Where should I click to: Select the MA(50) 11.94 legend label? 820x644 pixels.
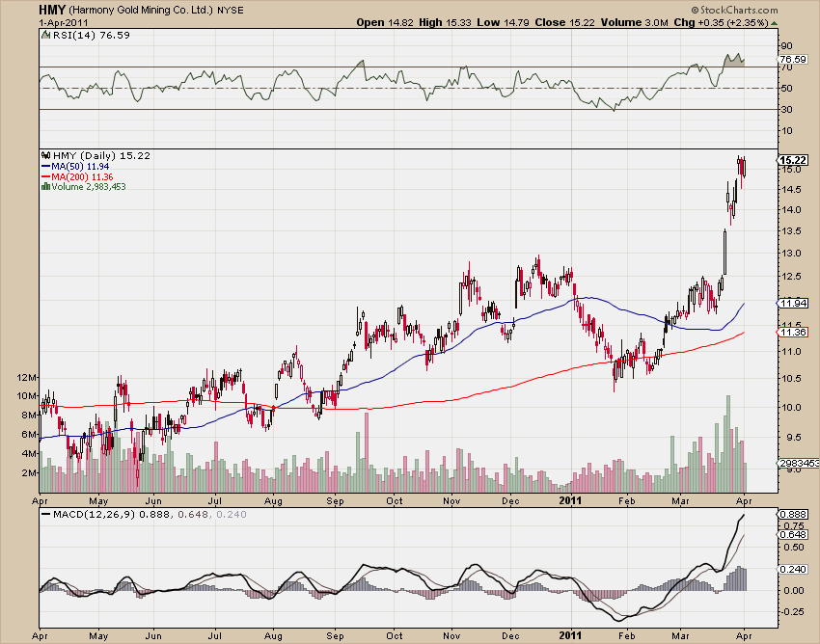click(80, 166)
